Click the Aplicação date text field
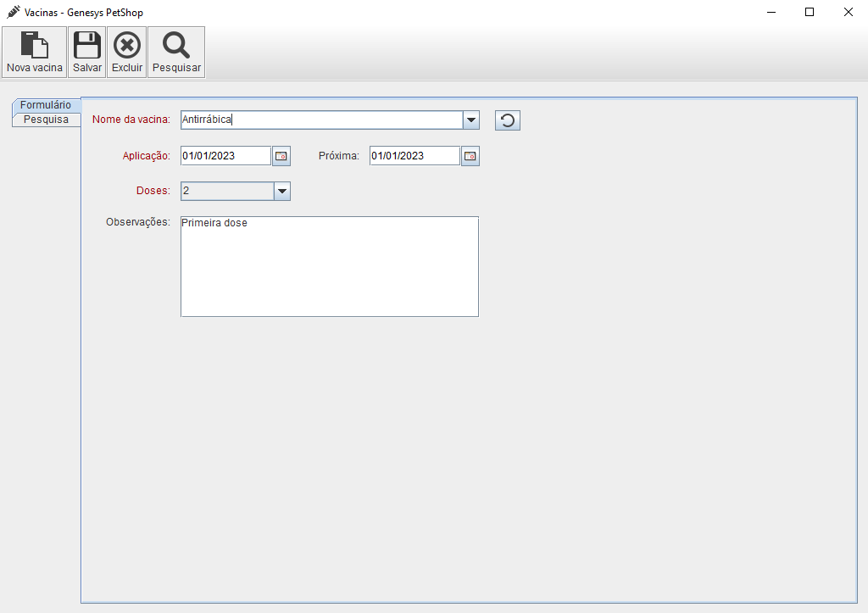Image resolution: width=868 pixels, height=613 pixels. point(225,156)
